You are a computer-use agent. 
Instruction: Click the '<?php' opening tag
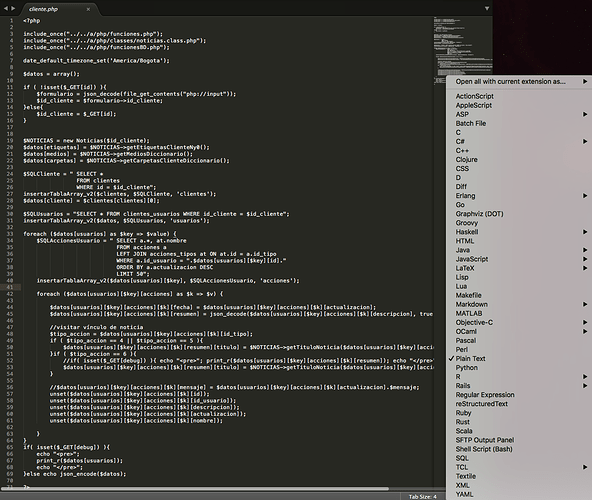pyautogui.click(x=31, y=21)
